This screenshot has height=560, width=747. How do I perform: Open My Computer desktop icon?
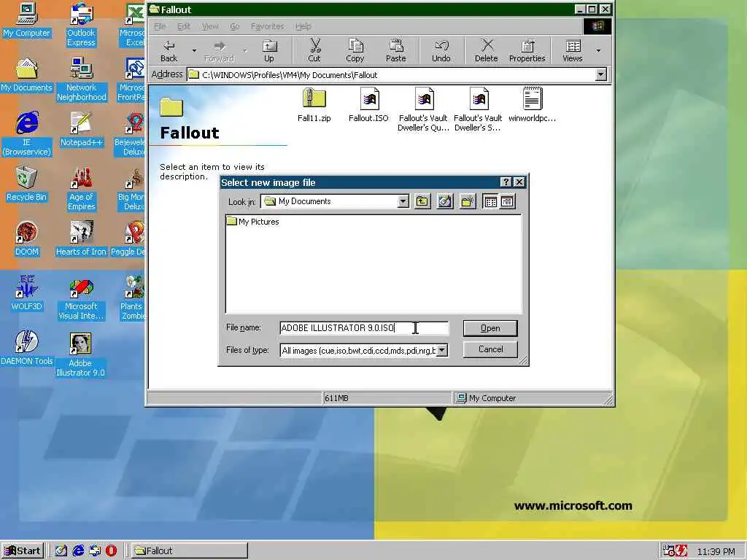[26, 20]
